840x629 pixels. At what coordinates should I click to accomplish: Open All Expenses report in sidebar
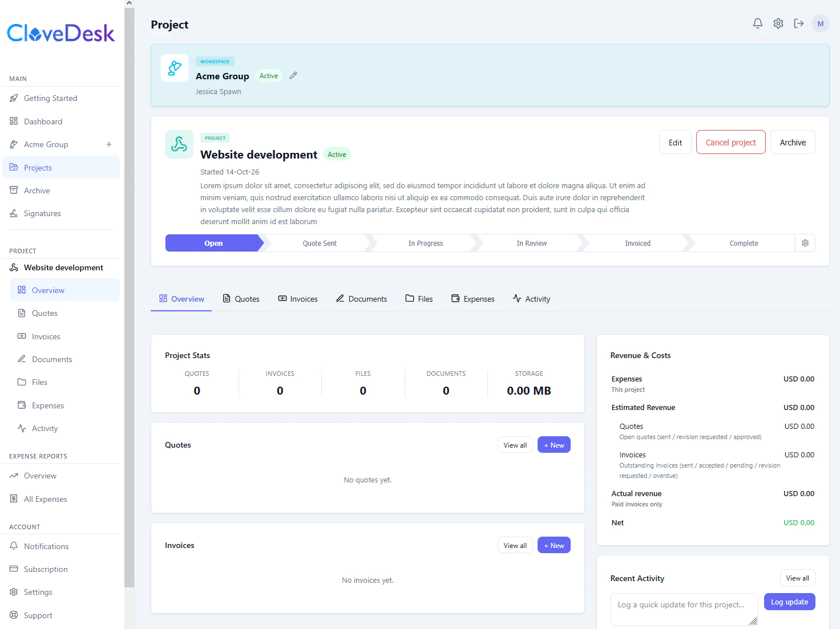point(61,499)
